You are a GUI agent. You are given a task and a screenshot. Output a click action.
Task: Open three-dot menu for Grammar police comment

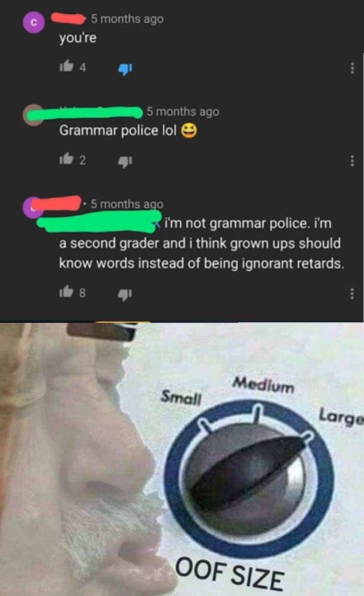click(352, 160)
